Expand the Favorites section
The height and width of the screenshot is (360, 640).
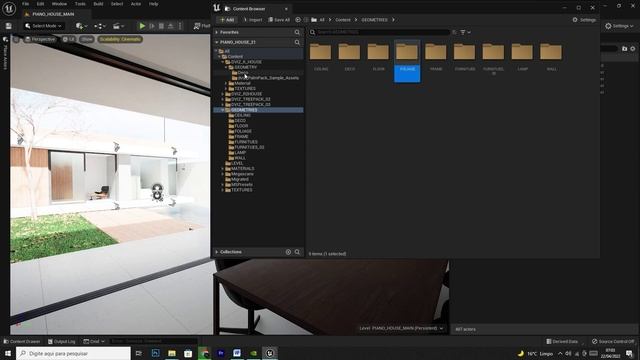(217, 32)
